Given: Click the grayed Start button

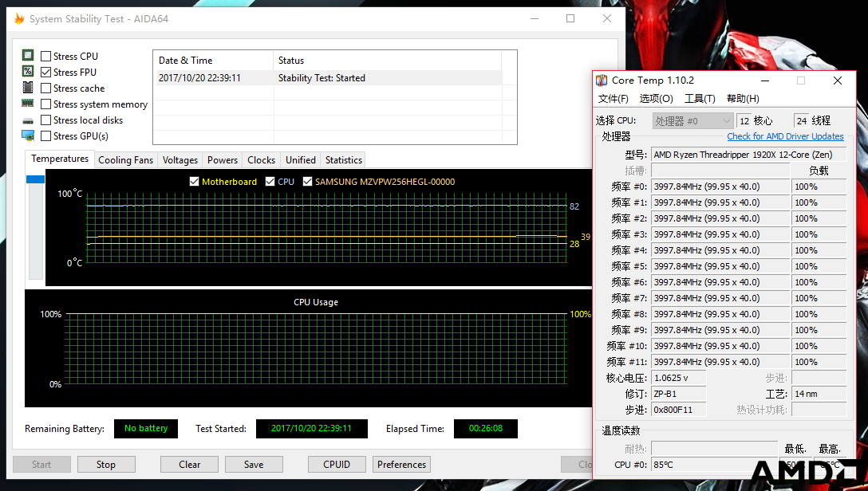Looking at the screenshot, I should (x=41, y=465).
